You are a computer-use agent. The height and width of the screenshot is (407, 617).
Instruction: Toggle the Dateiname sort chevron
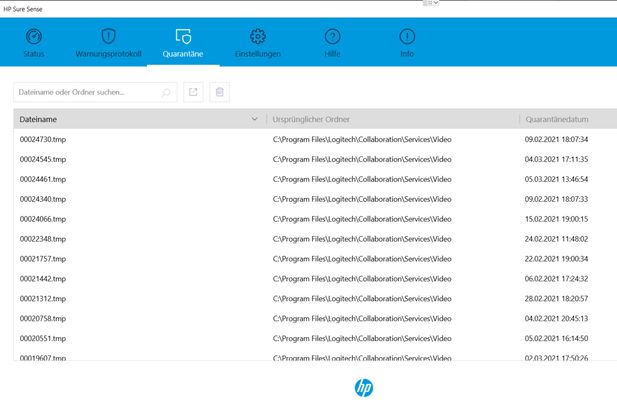point(255,119)
